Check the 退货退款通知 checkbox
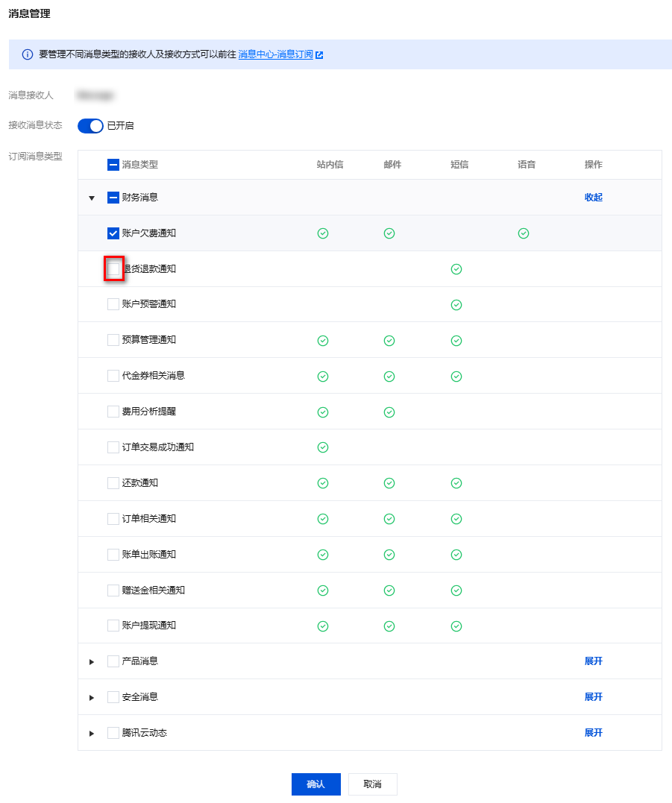This screenshot has width=672, height=803. coord(113,269)
